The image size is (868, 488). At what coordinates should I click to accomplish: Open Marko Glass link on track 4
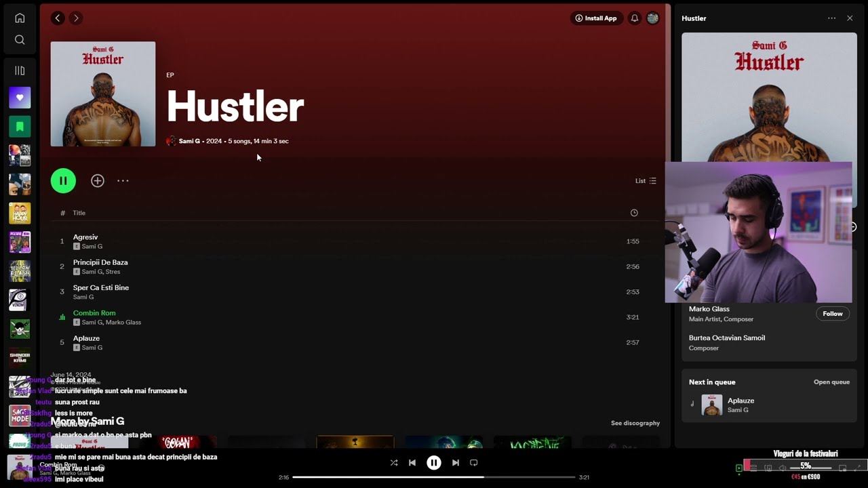(123, 323)
